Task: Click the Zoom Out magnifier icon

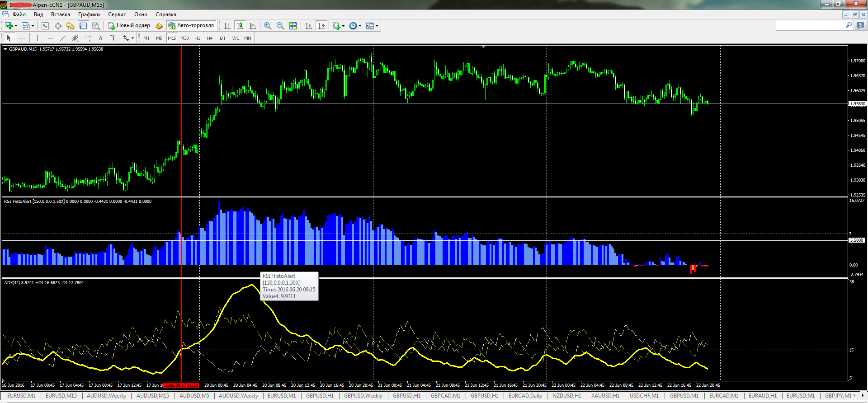Action: pos(280,26)
